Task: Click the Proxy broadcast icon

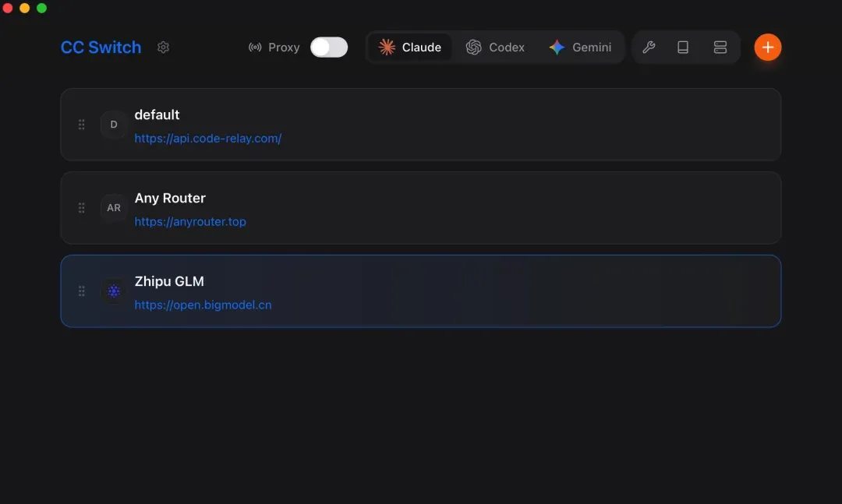Action: 255,48
